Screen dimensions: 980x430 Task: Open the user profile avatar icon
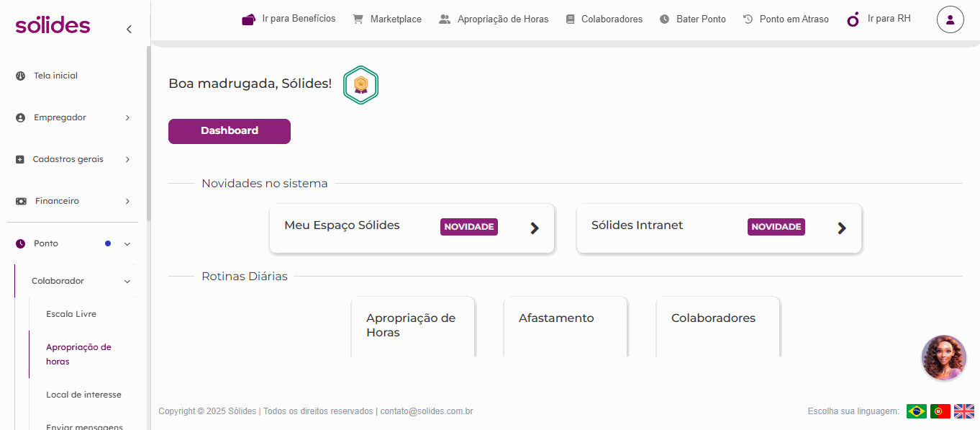tap(950, 19)
